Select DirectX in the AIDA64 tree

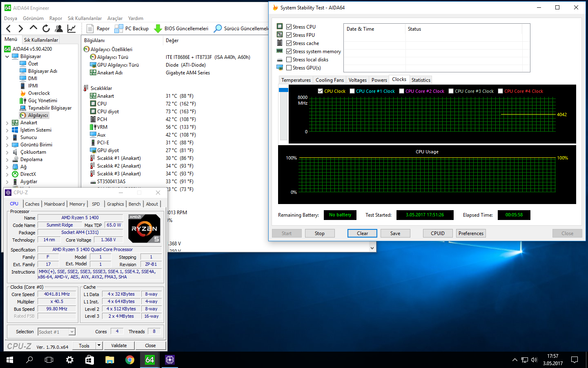[24, 174]
